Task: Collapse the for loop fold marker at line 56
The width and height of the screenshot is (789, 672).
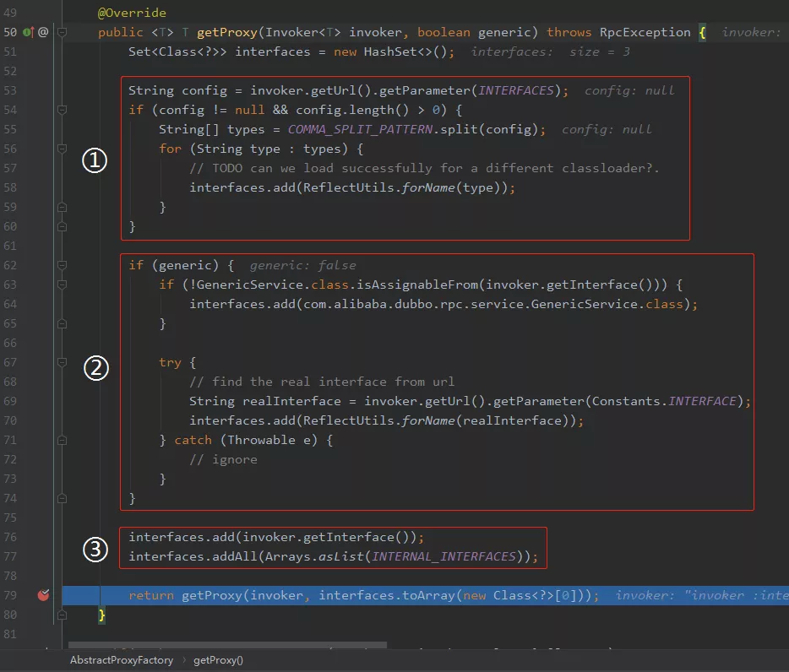Action: [62, 149]
